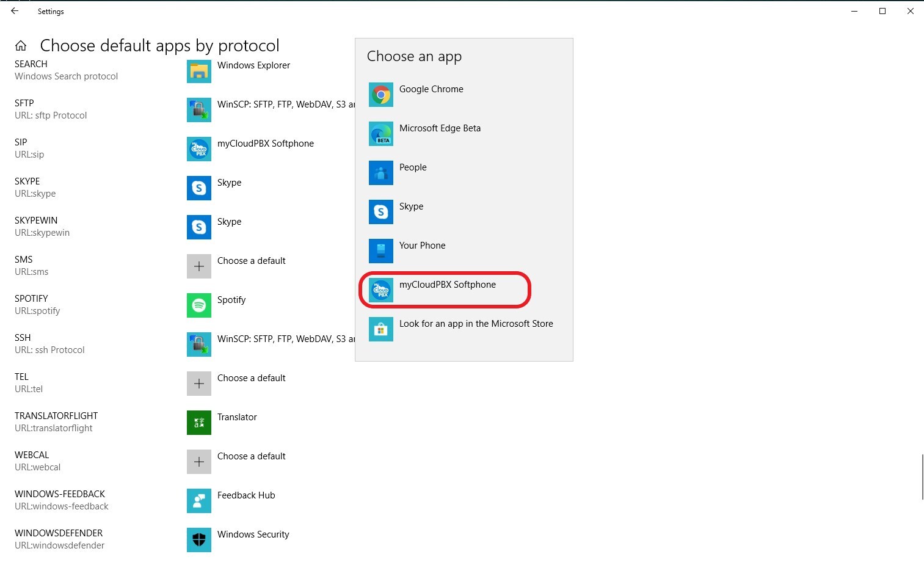924x565 pixels.
Task: Click 'URL:tel' description text
Action: (x=29, y=389)
